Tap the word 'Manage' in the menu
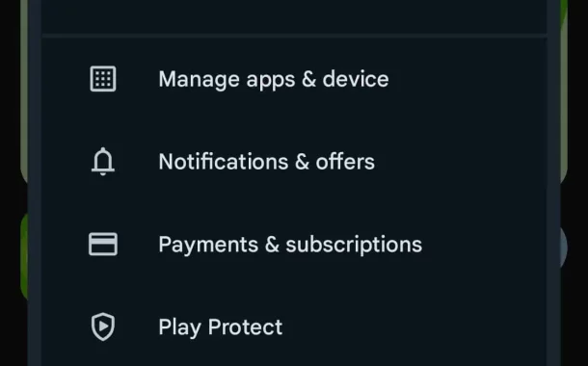Viewport: 588px width, 366px height. coord(199,80)
